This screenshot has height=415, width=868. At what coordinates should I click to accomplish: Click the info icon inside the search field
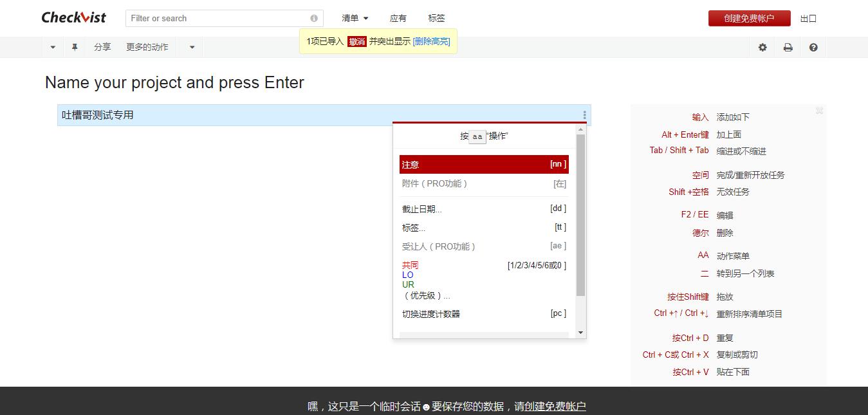(313, 18)
